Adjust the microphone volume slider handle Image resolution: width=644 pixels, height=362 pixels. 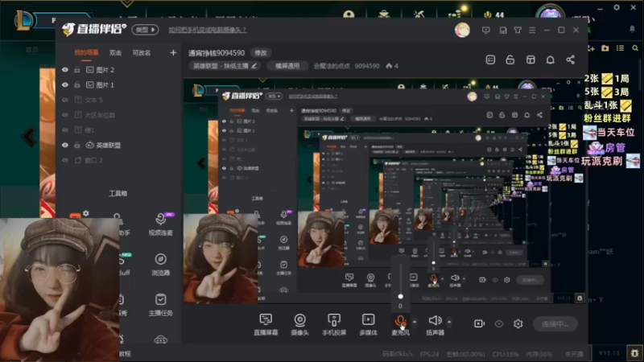coord(400,296)
